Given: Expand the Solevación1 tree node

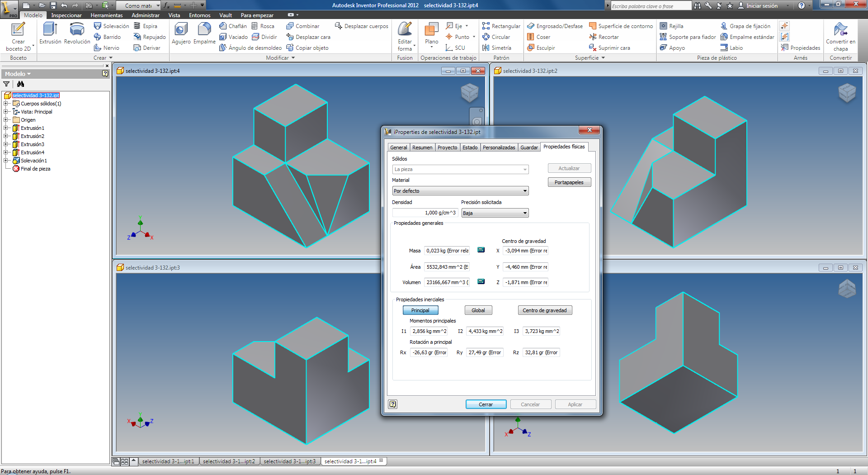Looking at the screenshot, I should tap(6, 161).
